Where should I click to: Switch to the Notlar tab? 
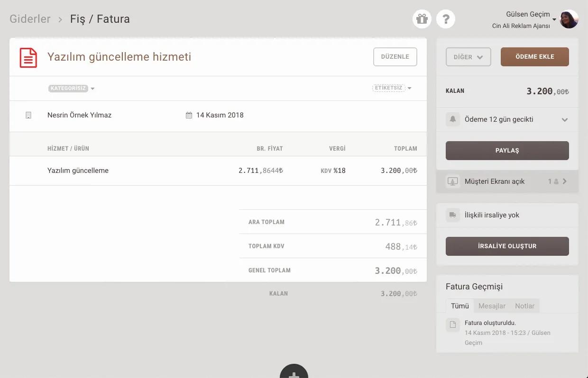pyautogui.click(x=524, y=306)
